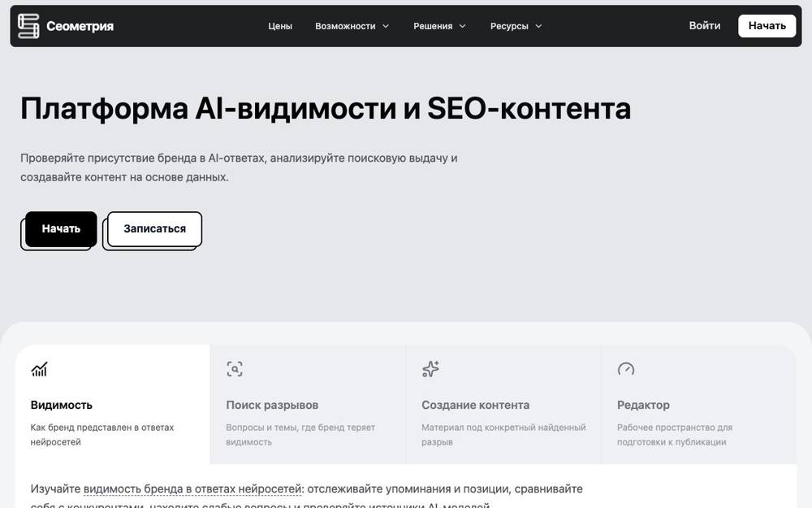The width and height of the screenshot is (812, 508).
Task: Click the Редактор gauge icon
Action: click(626, 369)
